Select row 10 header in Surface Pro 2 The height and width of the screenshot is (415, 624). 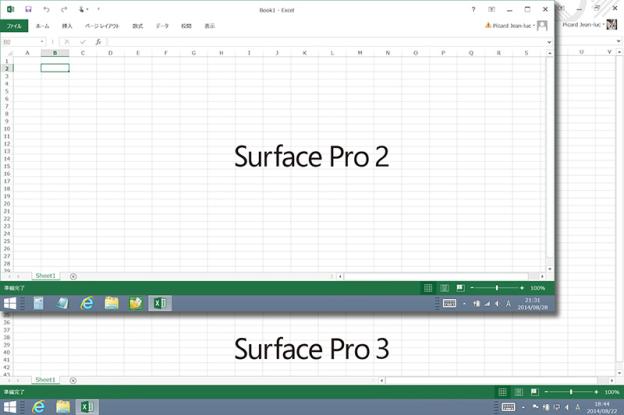click(7, 129)
